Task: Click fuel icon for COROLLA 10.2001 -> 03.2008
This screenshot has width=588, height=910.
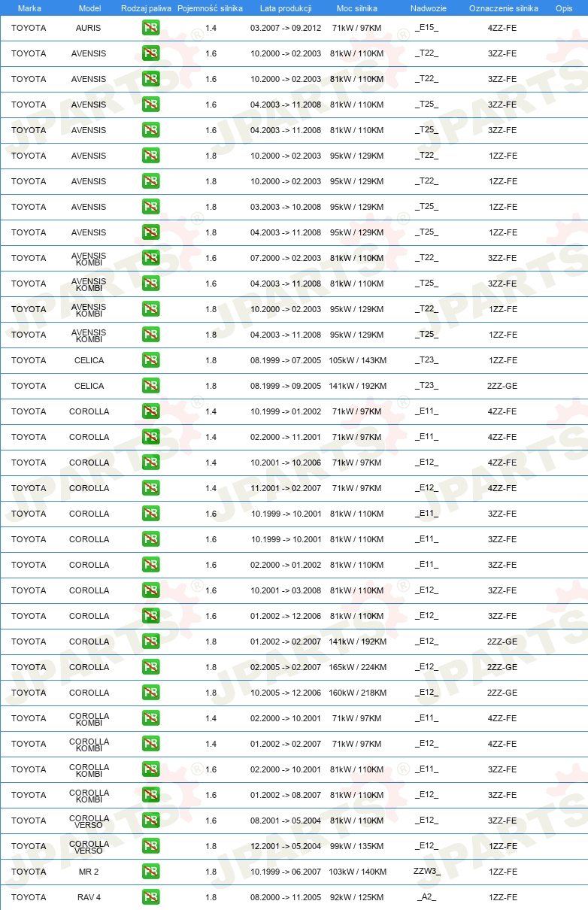Action: pos(150,590)
